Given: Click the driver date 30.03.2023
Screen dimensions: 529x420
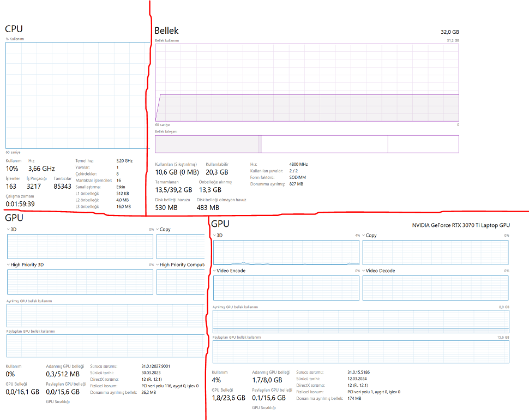Looking at the screenshot, I should tap(151, 373).
